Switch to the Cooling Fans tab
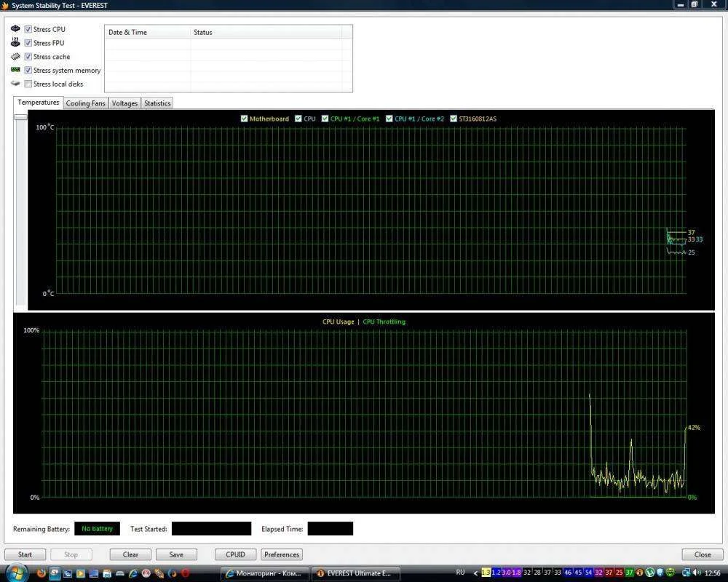Screen dimensions: 728x582 [85, 103]
